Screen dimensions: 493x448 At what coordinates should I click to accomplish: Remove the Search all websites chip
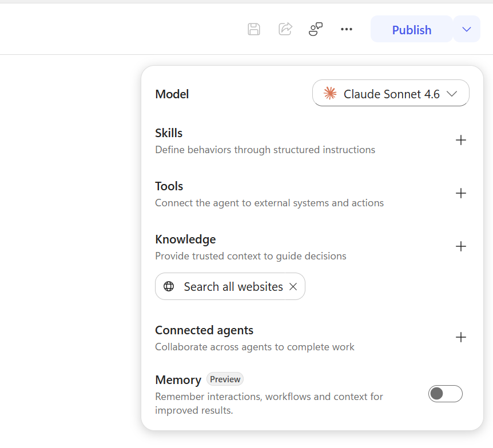coord(293,286)
